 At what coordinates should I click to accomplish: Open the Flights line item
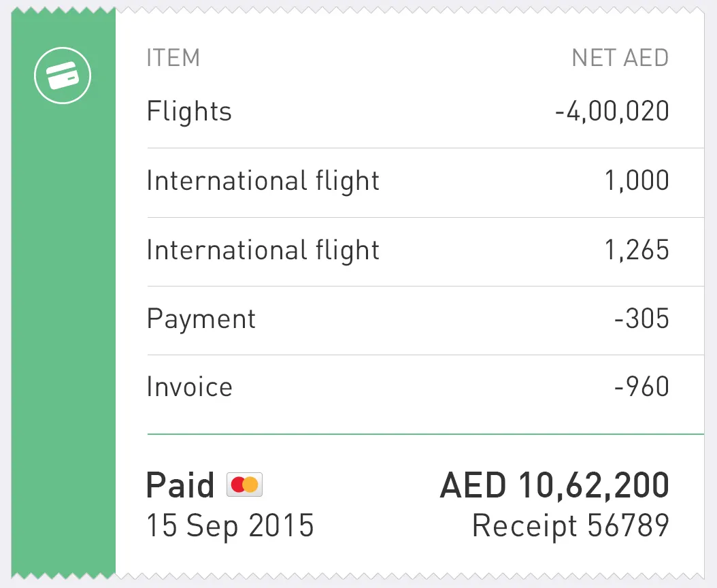pyautogui.click(x=189, y=112)
